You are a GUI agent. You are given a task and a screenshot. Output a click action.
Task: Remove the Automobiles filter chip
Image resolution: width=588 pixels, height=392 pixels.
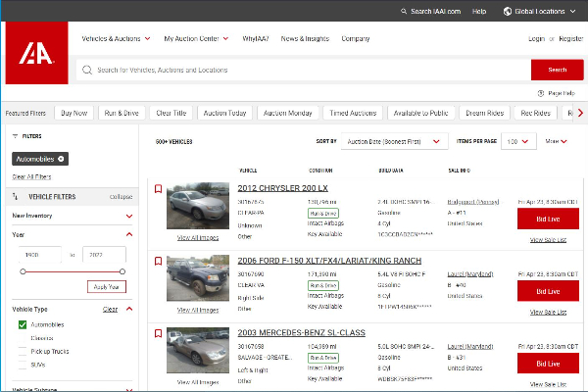point(61,159)
